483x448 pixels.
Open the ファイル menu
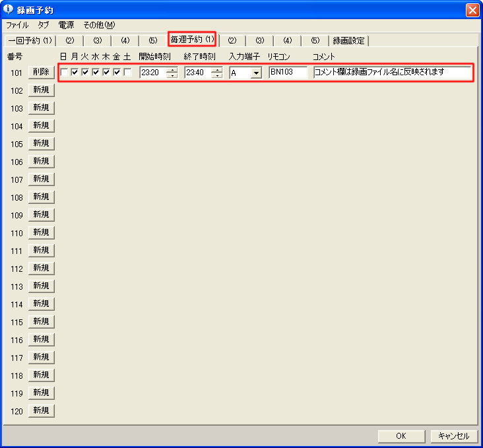tap(17, 25)
